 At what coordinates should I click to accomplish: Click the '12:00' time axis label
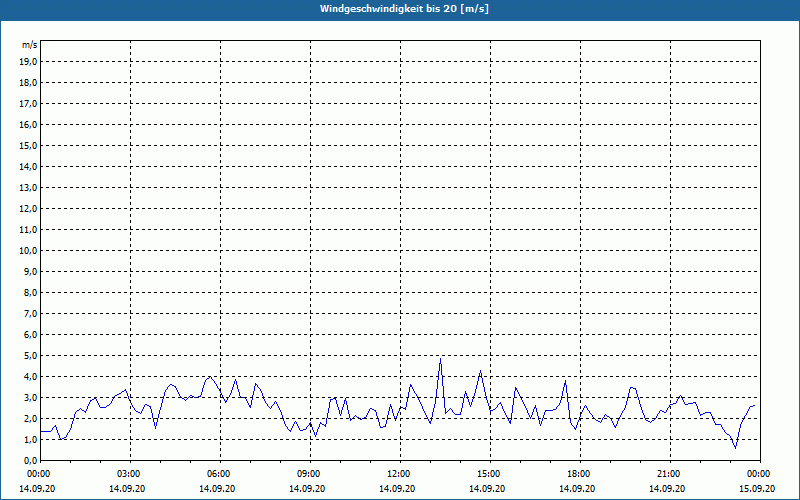[399, 474]
